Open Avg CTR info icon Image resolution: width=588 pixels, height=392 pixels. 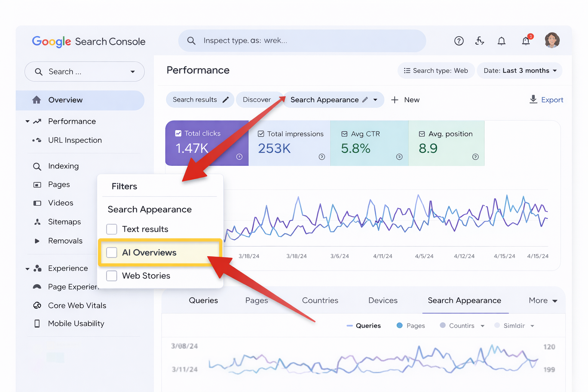click(399, 157)
